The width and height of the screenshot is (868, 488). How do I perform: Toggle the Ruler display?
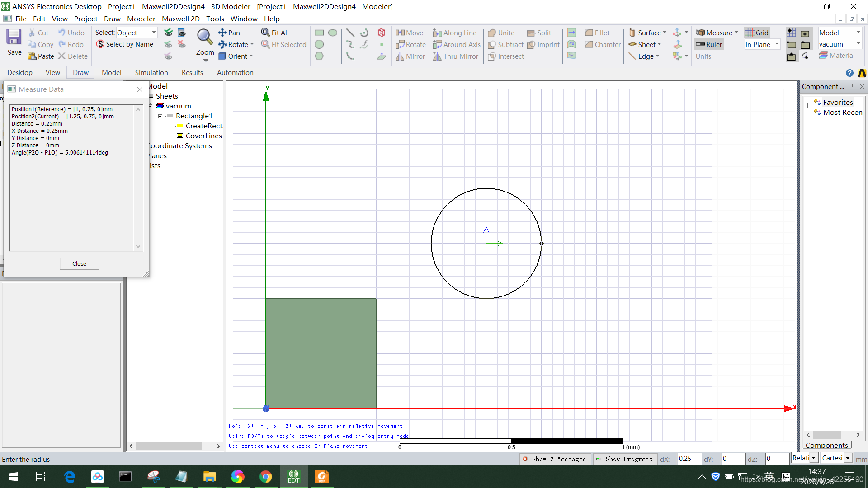click(x=709, y=44)
